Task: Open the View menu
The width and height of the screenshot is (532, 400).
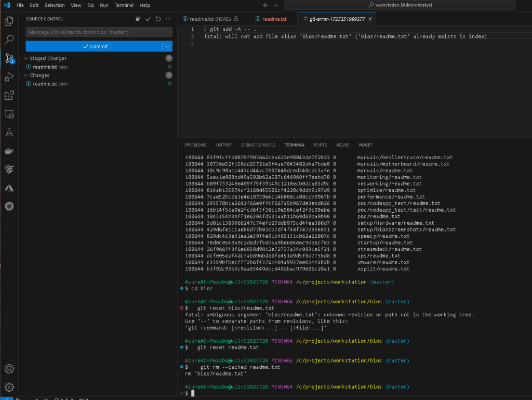Action: [x=76, y=5]
